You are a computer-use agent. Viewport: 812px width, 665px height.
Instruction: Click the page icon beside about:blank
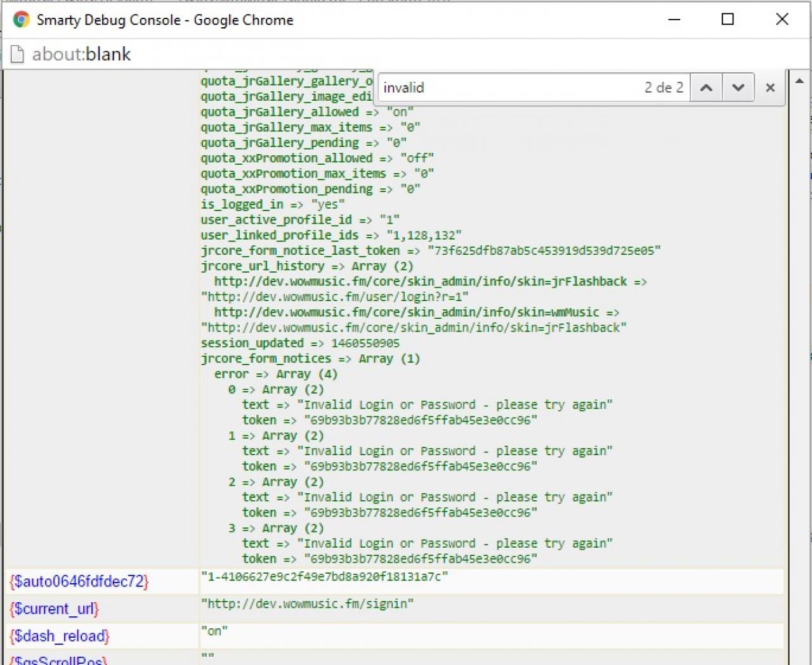tap(18, 55)
